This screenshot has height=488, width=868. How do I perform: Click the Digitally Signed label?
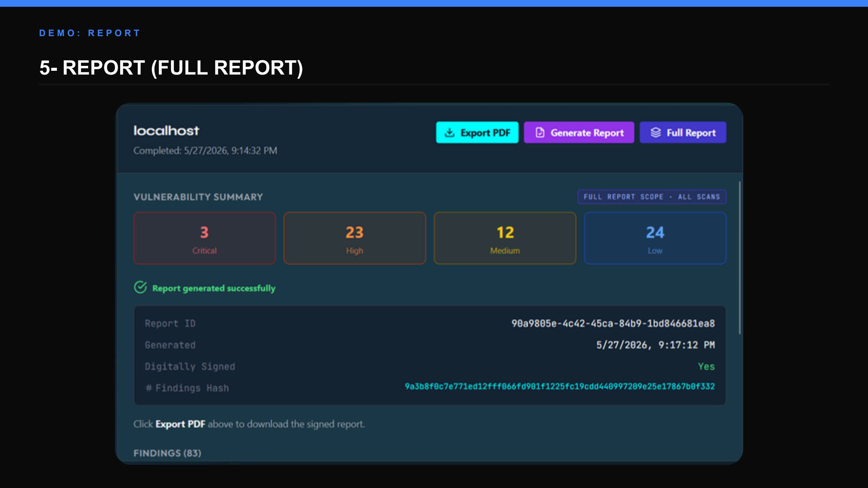pyautogui.click(x=190, y=367)
